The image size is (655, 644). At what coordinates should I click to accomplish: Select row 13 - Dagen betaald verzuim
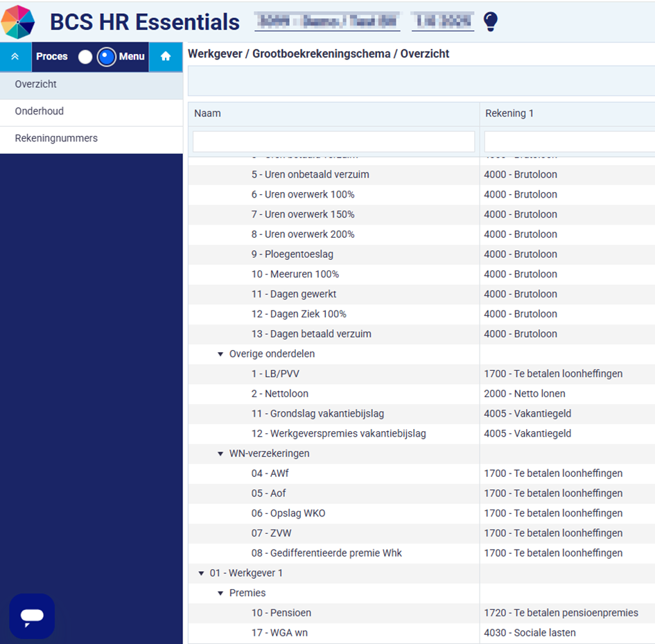[421, 334]
